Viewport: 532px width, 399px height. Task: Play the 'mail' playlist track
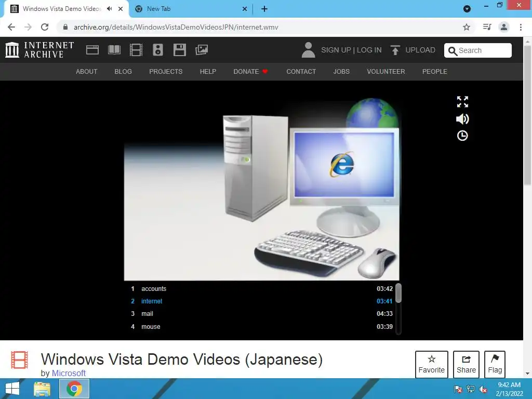262,314
